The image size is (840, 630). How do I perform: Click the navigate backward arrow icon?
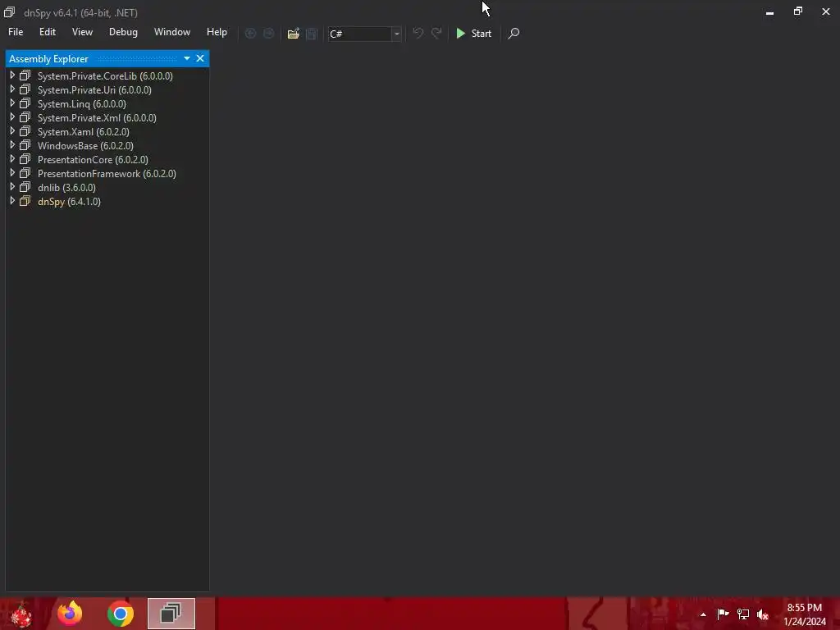click(250, 33)
